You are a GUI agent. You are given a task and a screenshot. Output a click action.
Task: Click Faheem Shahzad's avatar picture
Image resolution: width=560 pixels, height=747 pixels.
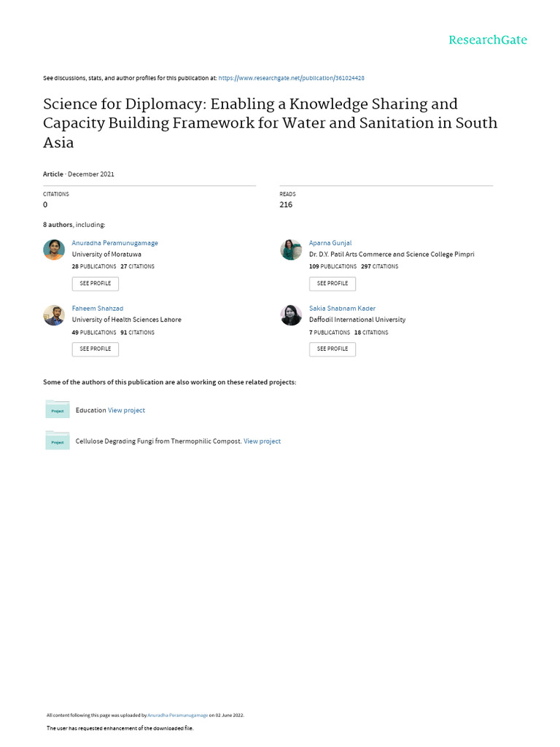click(54, 315)
